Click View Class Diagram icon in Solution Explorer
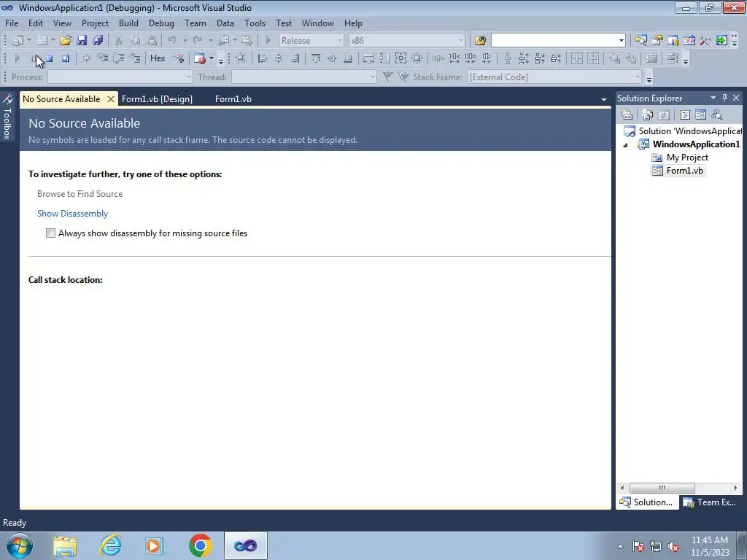This screenshot has height=560, width=747. point(716,114)
